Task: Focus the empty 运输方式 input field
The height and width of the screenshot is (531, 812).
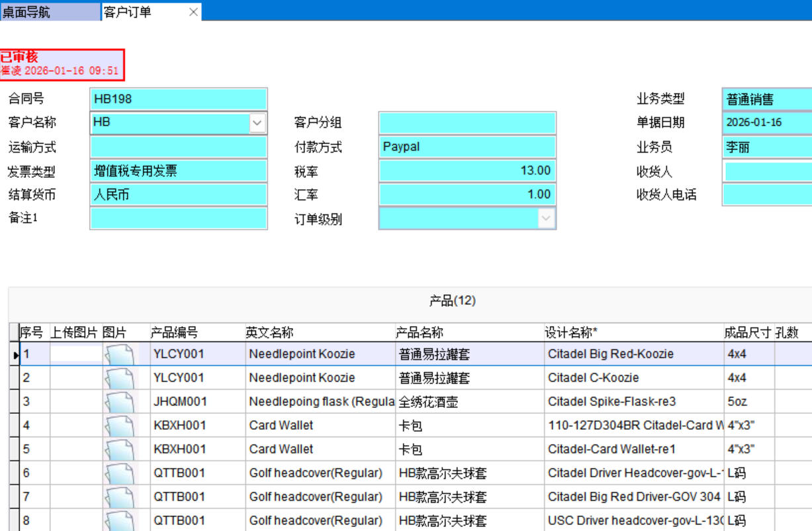Action: coord(178,147)
